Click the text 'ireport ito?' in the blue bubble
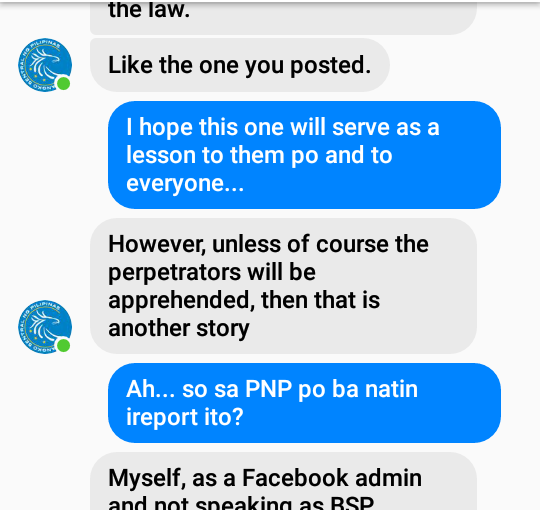 (185, 417)
